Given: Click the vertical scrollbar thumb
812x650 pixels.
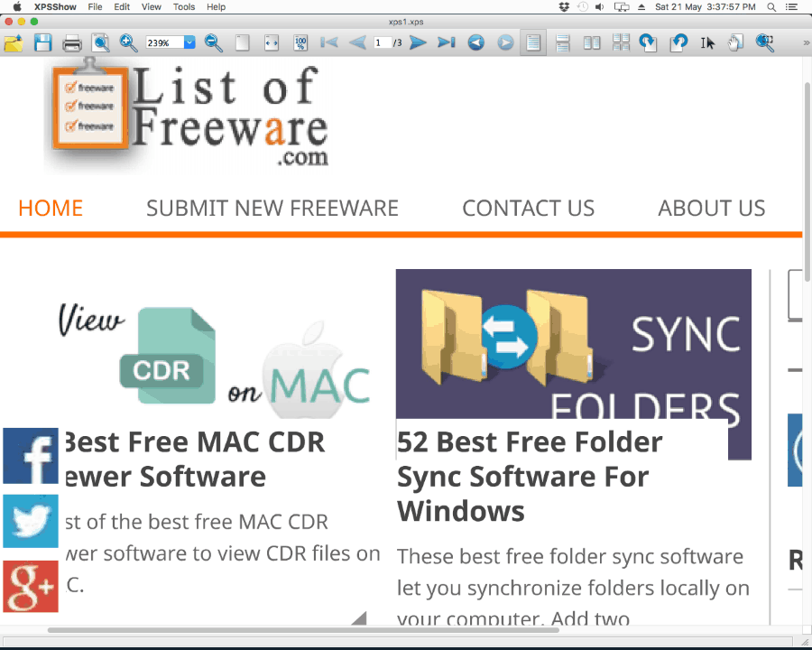Looking at the screenshot, I should point(807,182).
